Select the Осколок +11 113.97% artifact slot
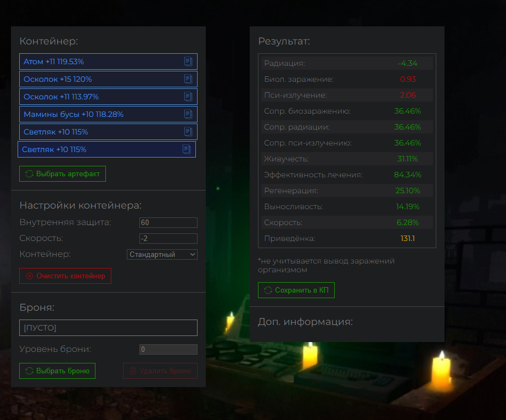The height and width of the screenshot is (420, 506). (108, 97)
